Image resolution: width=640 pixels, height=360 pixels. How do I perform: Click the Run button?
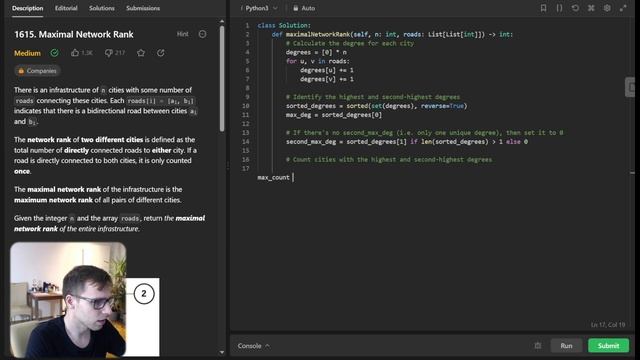566,346
